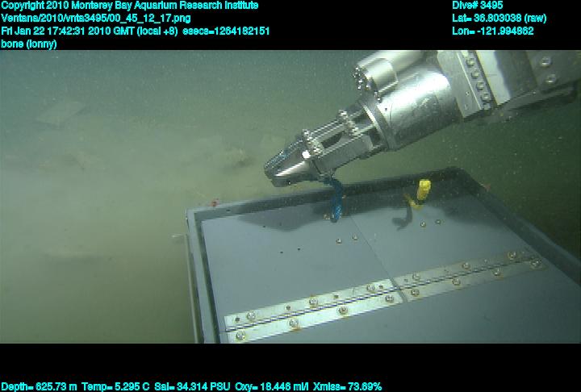
Task: Click the 'Lon= -121.994862' readout
Action: 493,31
